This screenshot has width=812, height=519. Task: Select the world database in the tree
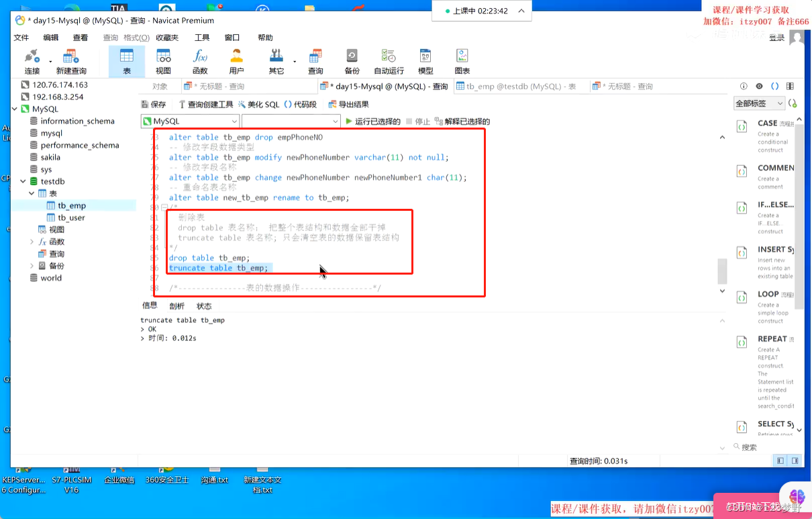click(x=51, y=278)
